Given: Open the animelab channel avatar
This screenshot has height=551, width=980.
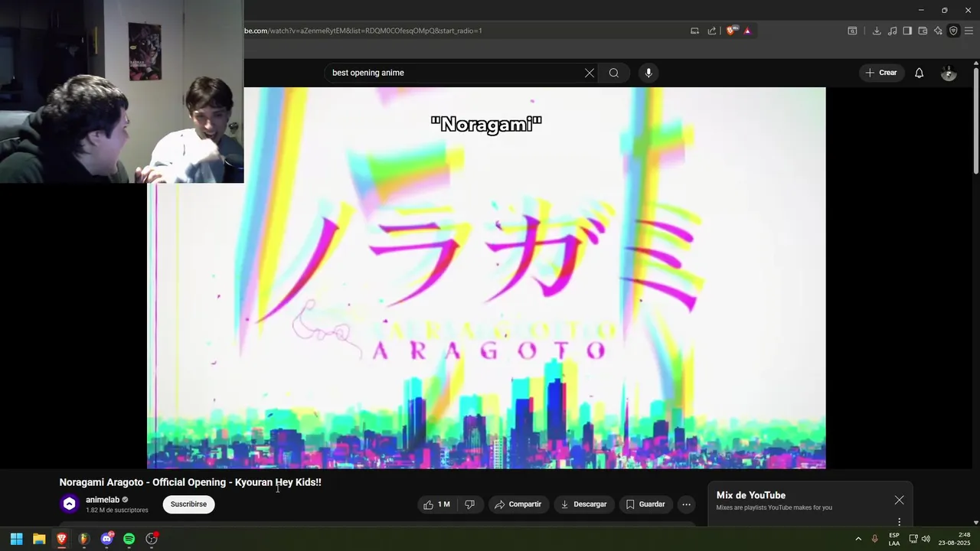Looking at the screenshot, I should tap(70, 504).
